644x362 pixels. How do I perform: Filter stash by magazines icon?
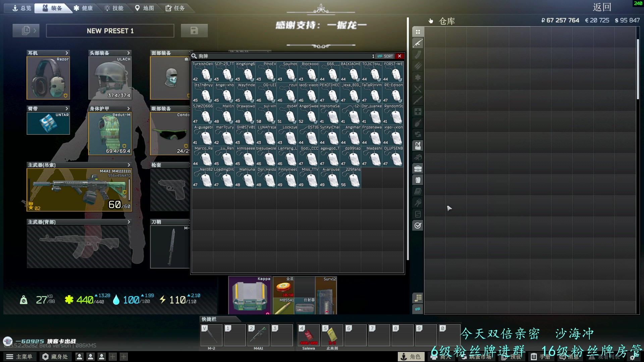[x=418, y=55]
